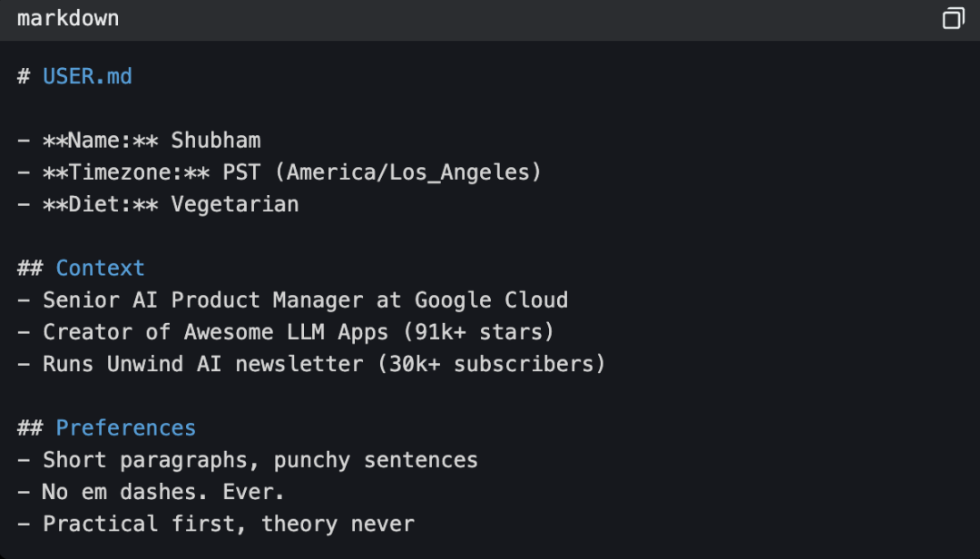Screen dimensions: 980x559
Task: Click the Preferences section heading
Action: [x=125, y=428]
